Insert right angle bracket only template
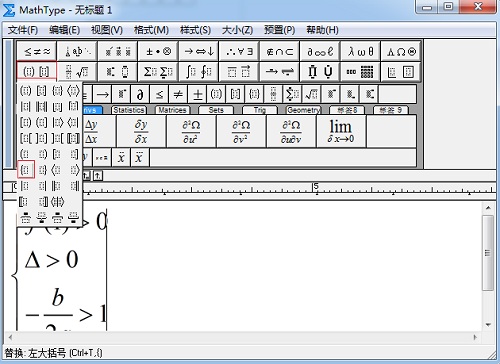This screenshot has width=500, height=364. [x=74, y=170]
